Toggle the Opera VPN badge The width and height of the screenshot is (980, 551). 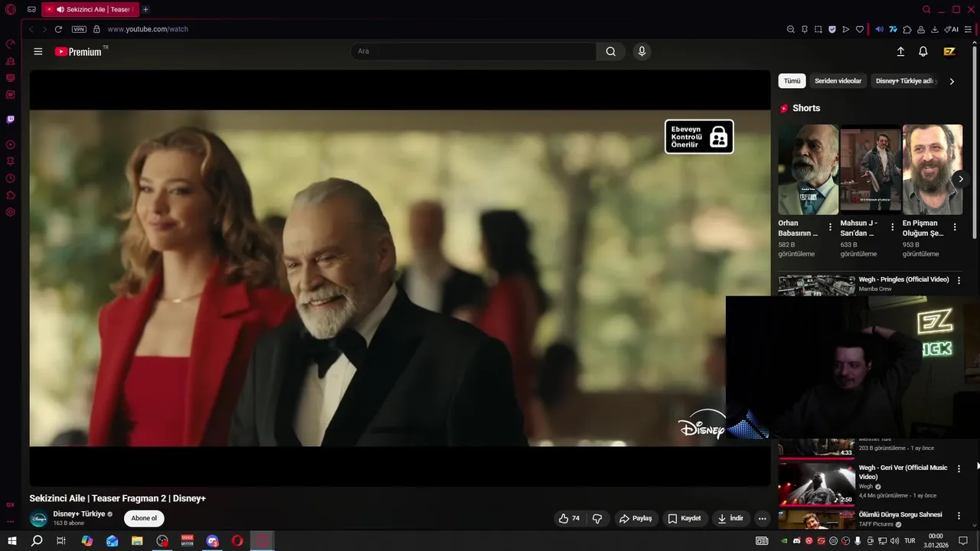coord(79,29)
